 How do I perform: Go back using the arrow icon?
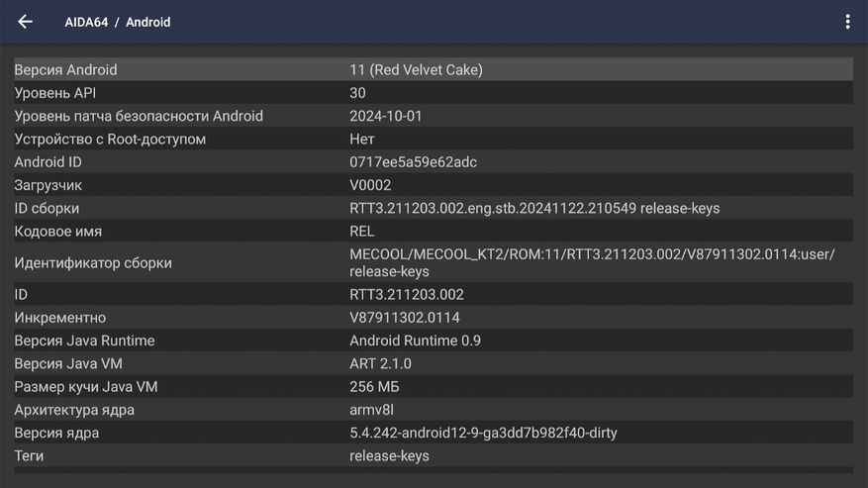pyautogui.click(x=26, y=22)
